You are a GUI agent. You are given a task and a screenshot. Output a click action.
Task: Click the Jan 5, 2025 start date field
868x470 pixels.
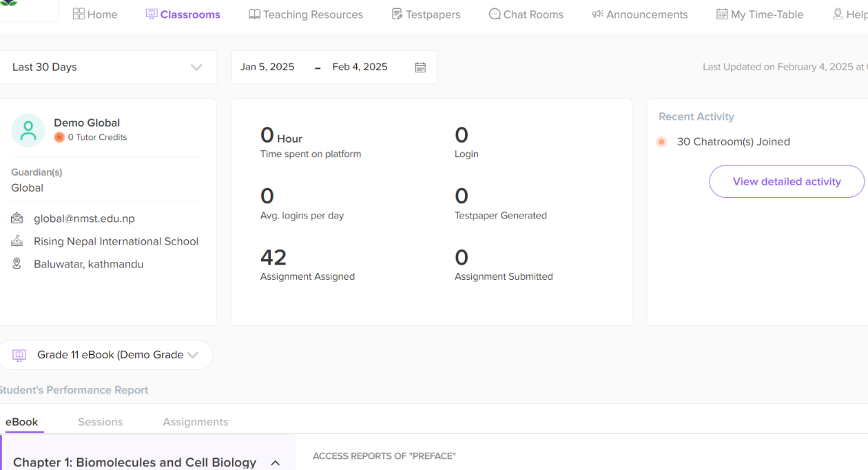pyautogui.click(x=267, y=67)
